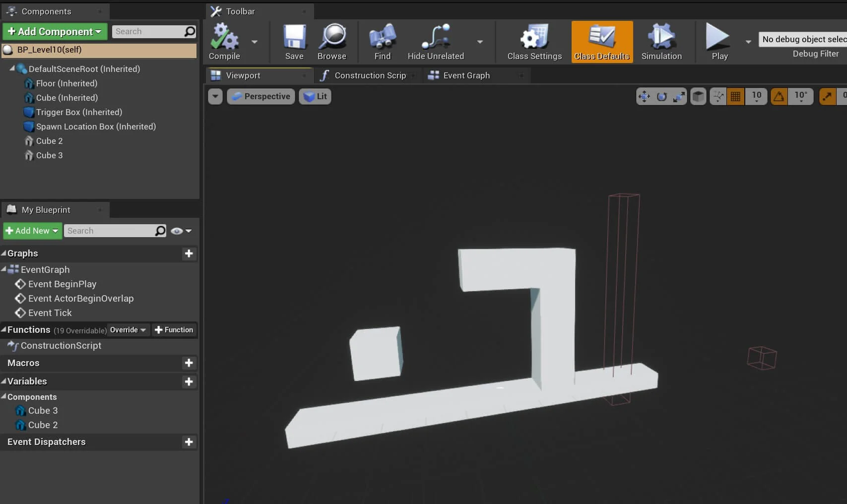Click the Components search field

tap(148, 32)
